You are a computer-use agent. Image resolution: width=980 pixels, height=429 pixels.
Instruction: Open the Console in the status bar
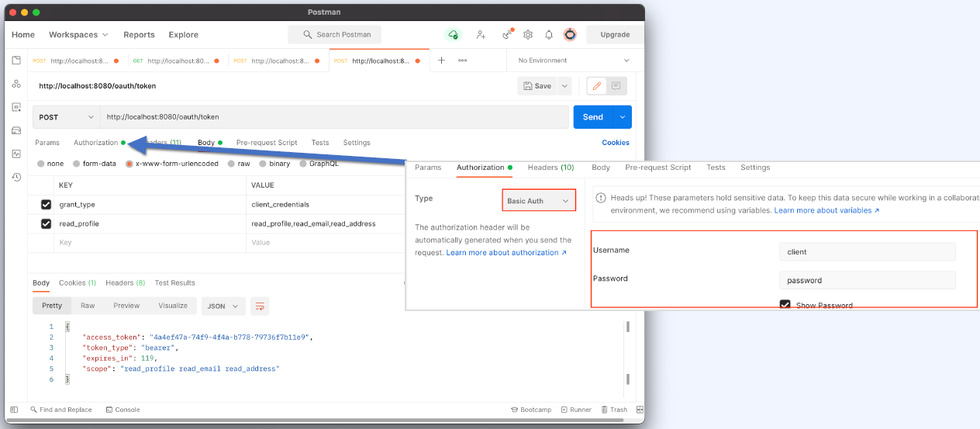(122, 410)
